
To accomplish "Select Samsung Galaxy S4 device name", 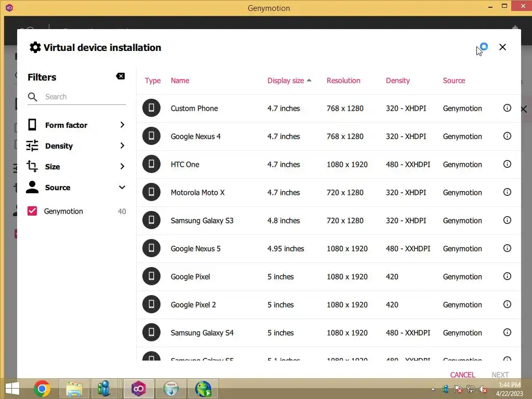I will point(202,333).
